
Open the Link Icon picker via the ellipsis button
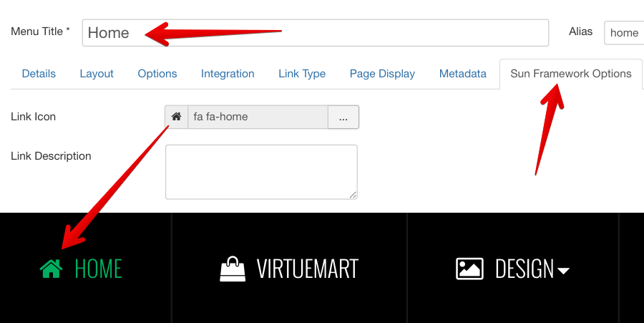(343, 117)
